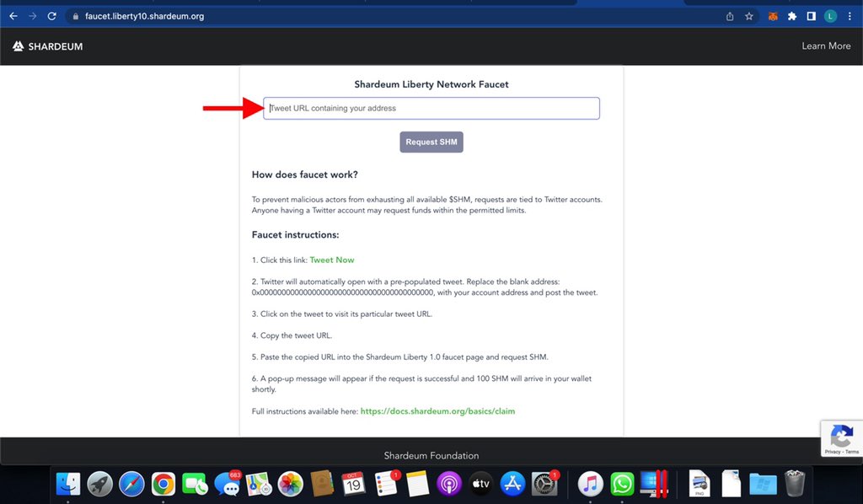Bookmark this page with the star icon
863x504 pixels.
pos(749,17)
